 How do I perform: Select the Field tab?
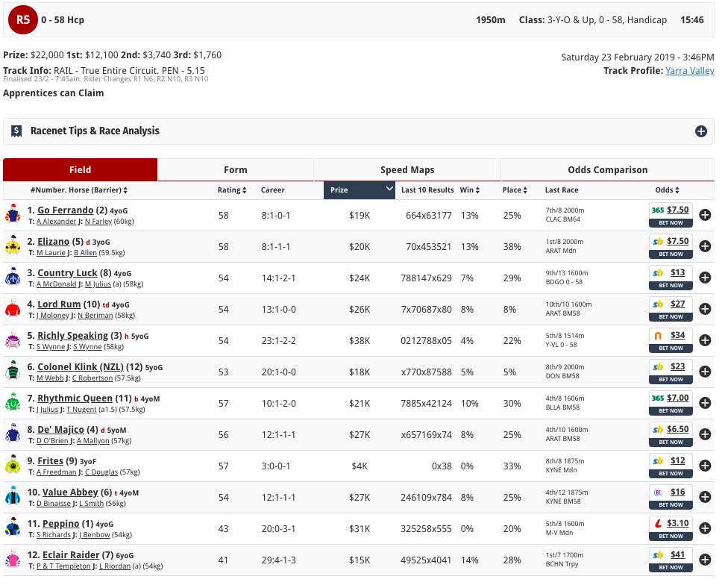tap(80, 170)
